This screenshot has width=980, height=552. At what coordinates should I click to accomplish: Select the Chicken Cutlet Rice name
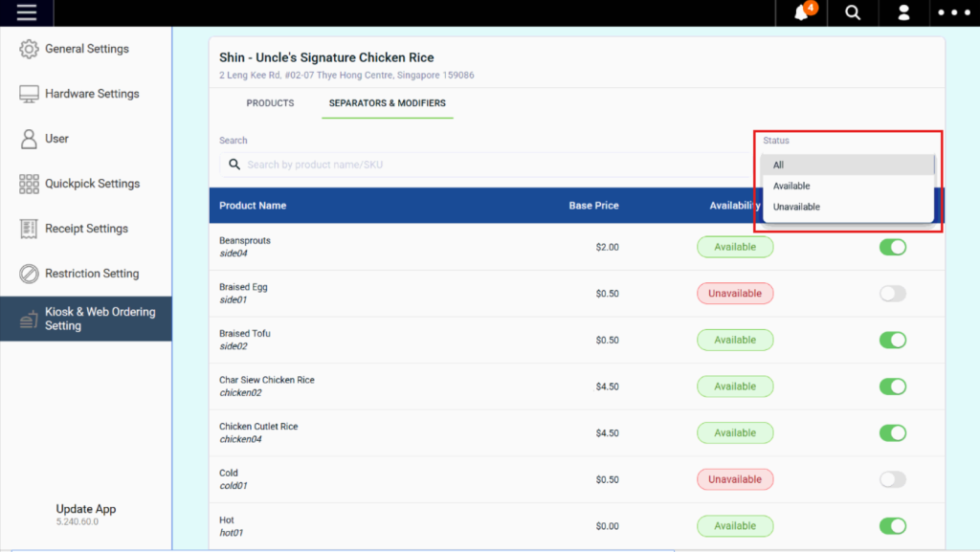pyautogui.click(x=258, y=427)
